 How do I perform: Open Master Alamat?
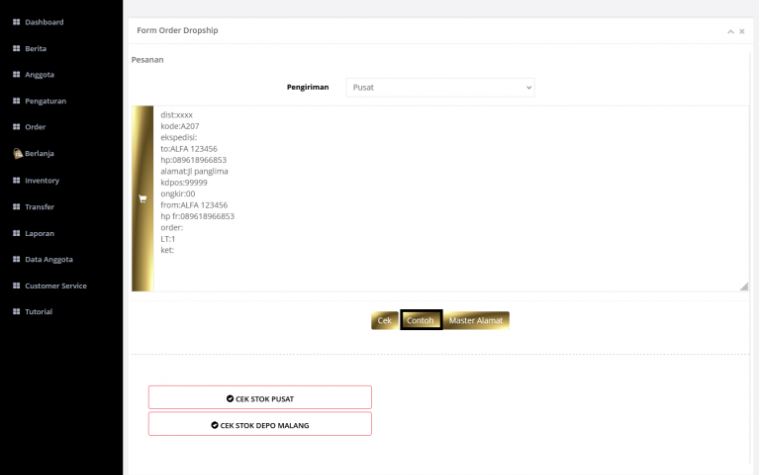coord(477,320)
